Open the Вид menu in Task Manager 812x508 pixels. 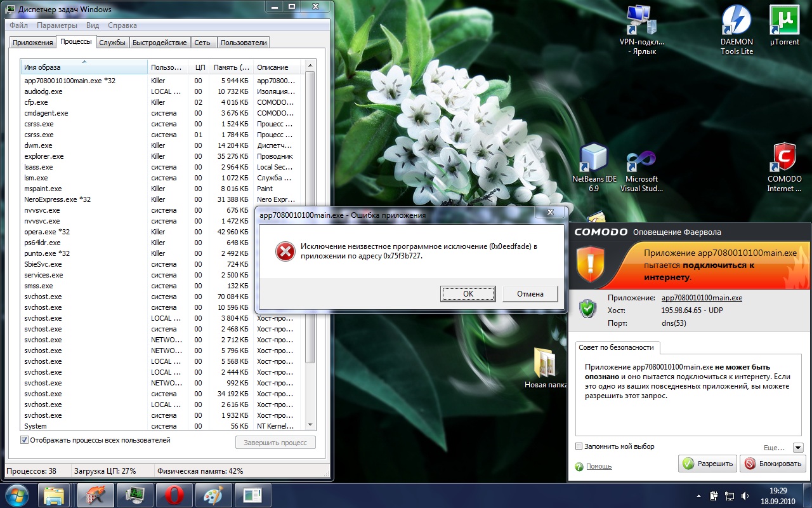[x=93, y=25]
